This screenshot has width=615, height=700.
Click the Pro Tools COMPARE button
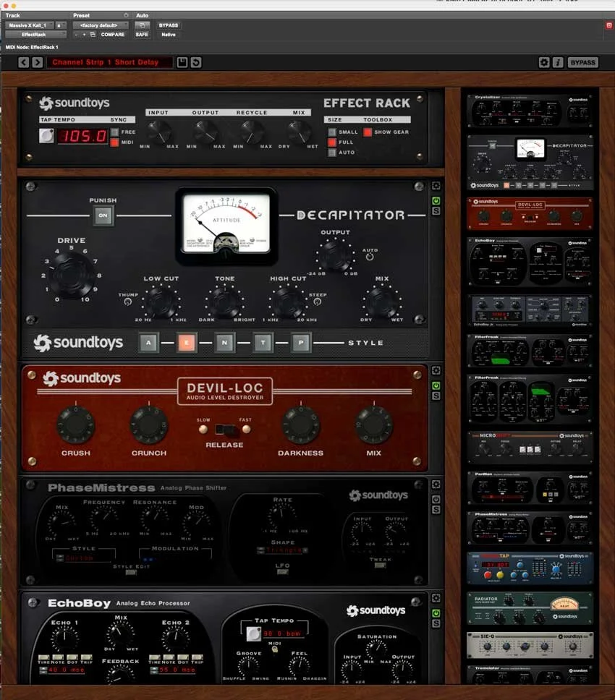click(x=113, y=35)
